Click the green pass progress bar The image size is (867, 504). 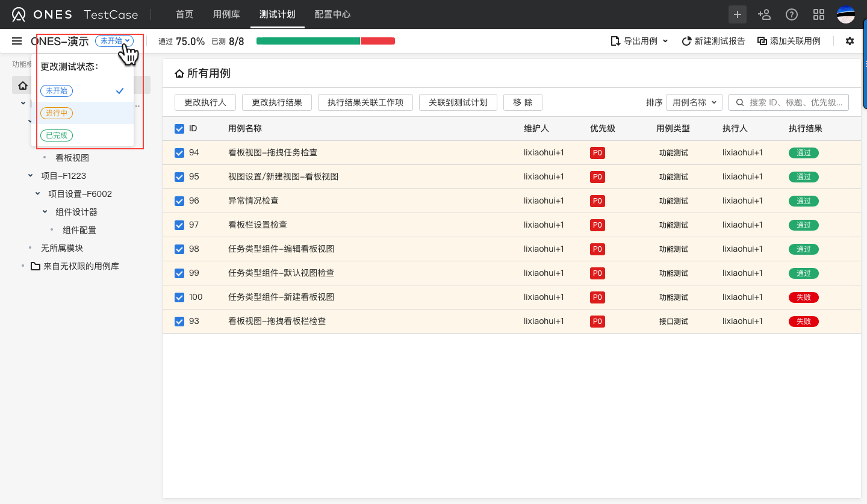pyautogui.click(x=308, y=41)
